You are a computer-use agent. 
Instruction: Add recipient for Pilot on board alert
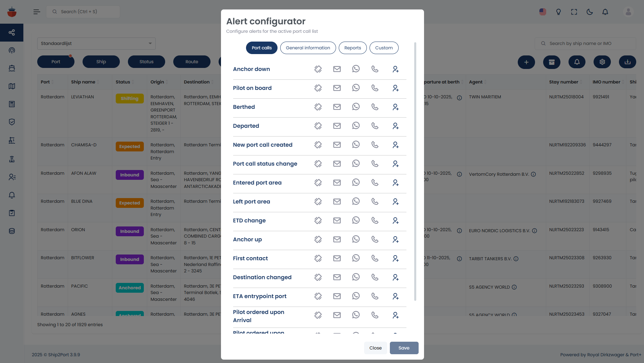click(395, 88)
